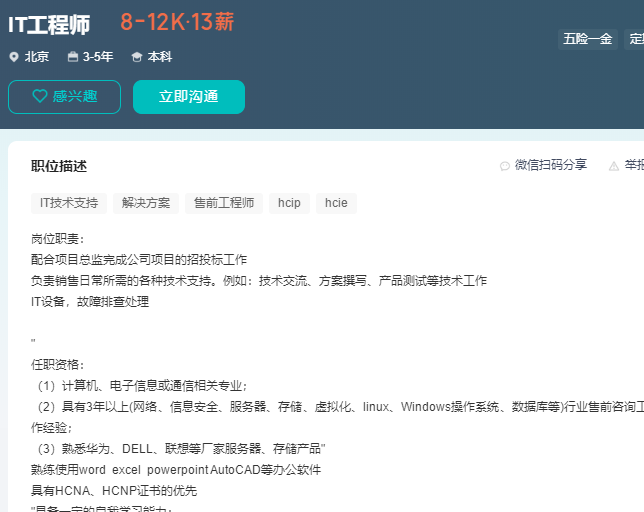Screen dimensions: 644x512
Task: Click the heart icon on 感兴趣 button
Action: click(x=40, y=97)
